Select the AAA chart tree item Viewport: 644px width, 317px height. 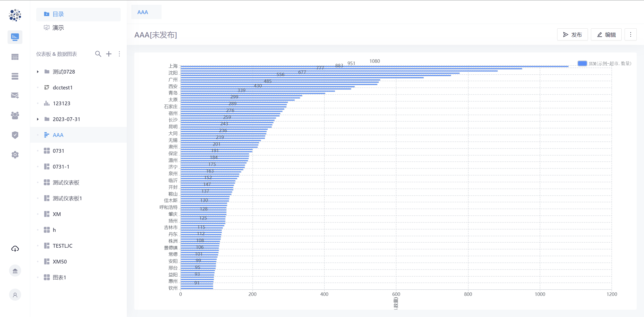(78, 135)
